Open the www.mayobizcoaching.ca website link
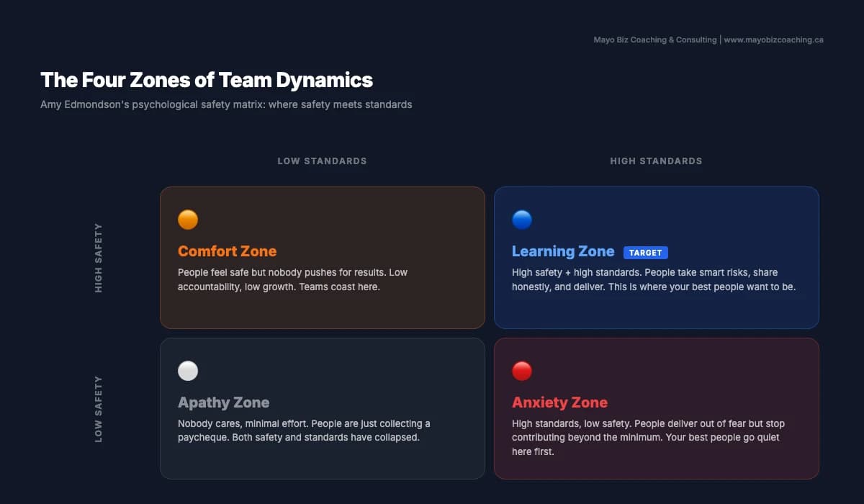Viewport: 864px width, 504px height. pos(773,40)
